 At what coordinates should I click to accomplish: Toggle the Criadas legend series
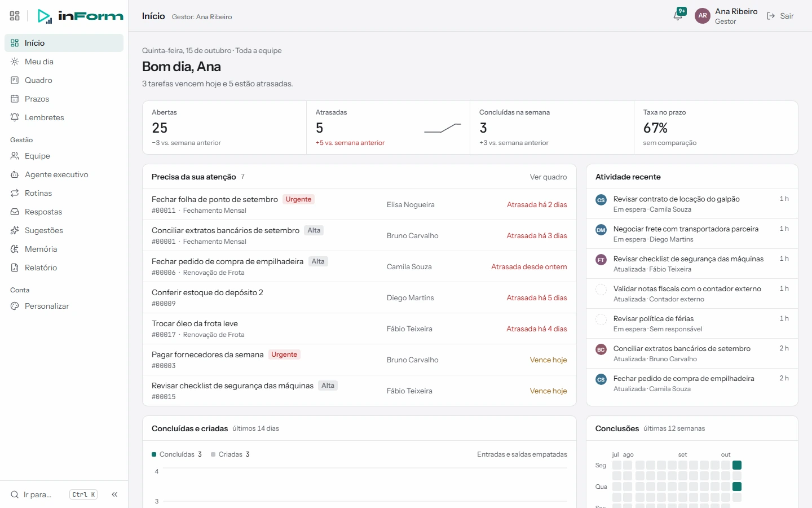[230, 454]
